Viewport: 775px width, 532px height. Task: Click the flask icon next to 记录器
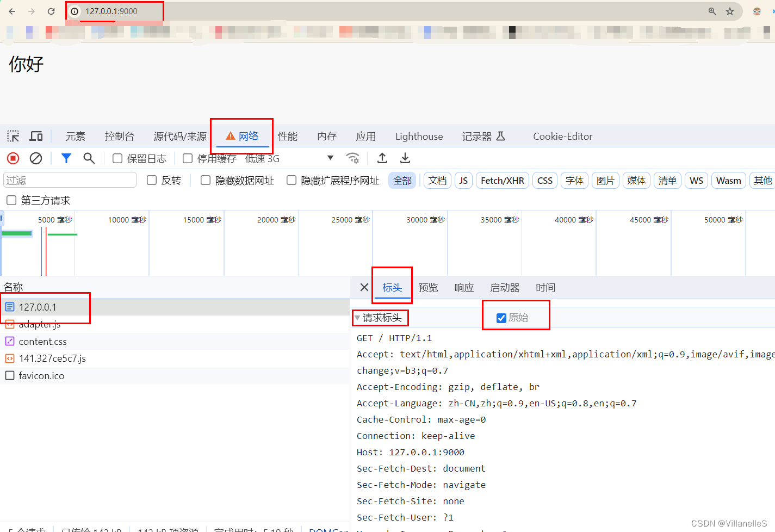(501, 136)
